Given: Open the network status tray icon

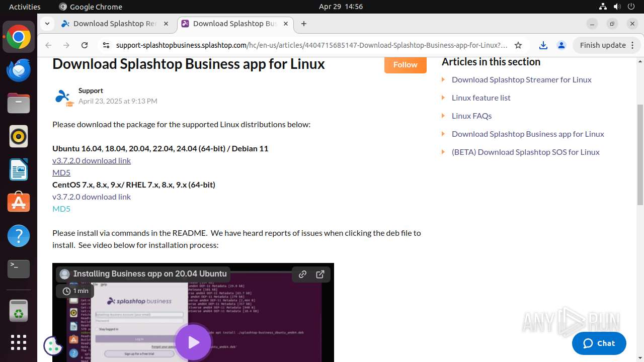Looking at the screenshot, I should (603, 7).
